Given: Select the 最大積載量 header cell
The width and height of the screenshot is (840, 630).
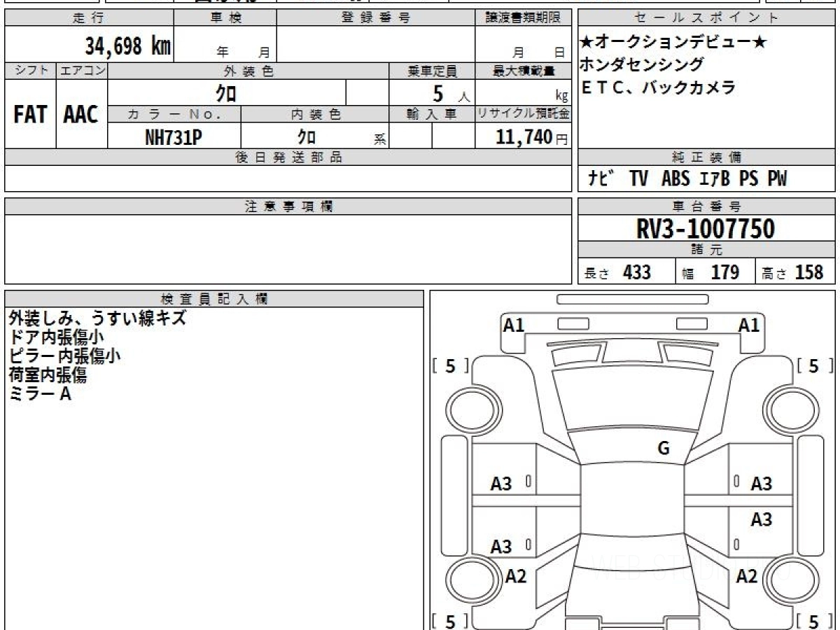Looking at the screenshot, I should tap(523, 71).
